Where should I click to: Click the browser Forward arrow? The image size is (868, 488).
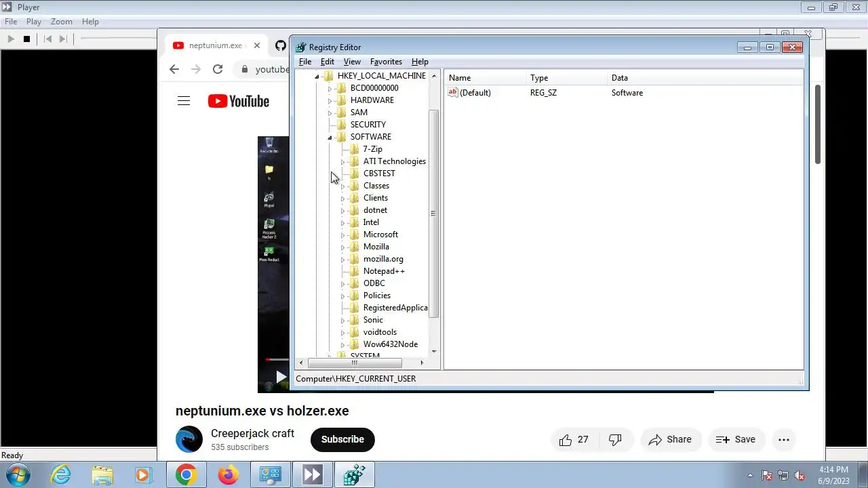(x=196, y=69)
